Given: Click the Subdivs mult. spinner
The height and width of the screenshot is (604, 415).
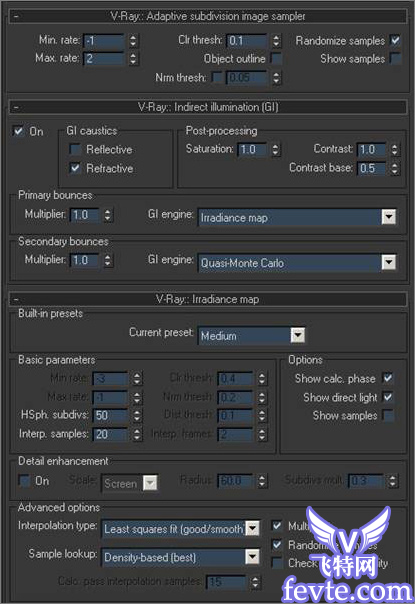Looking at the screenshot, I should [392, 480].
